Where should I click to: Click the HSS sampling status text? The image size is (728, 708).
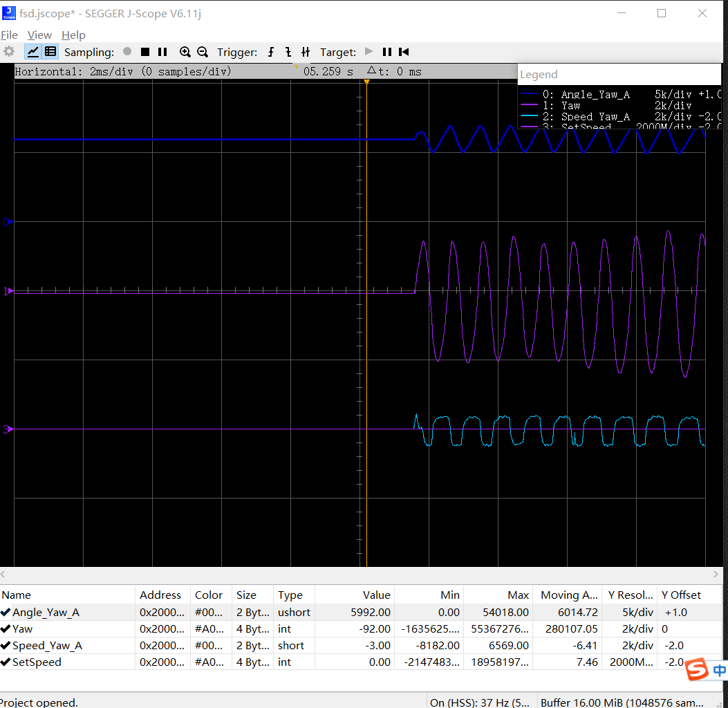point(481,702)
